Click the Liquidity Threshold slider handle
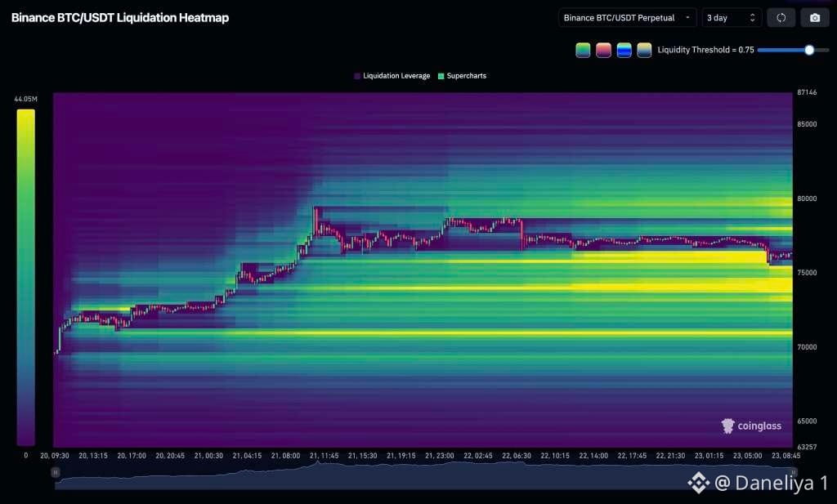Image resolution: width=837 pixels, height=504 pixels. pyautogui.click(x=809, y=50)
